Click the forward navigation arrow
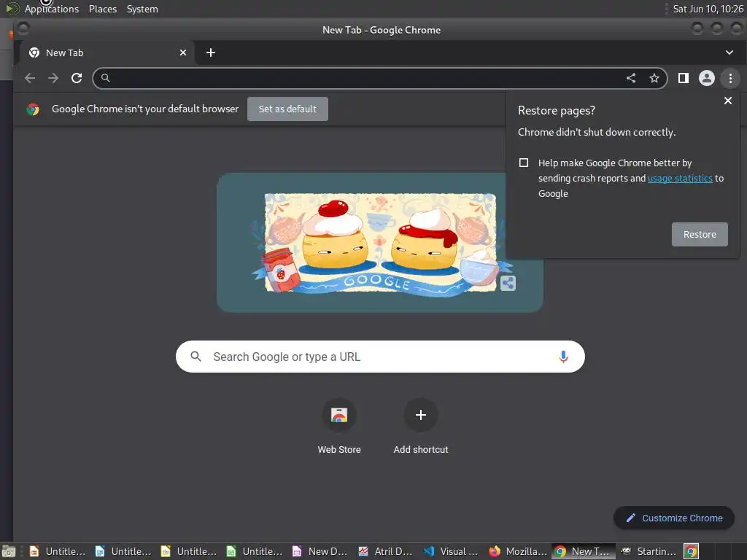Screen dimensions: 747x560 point(53,78)
